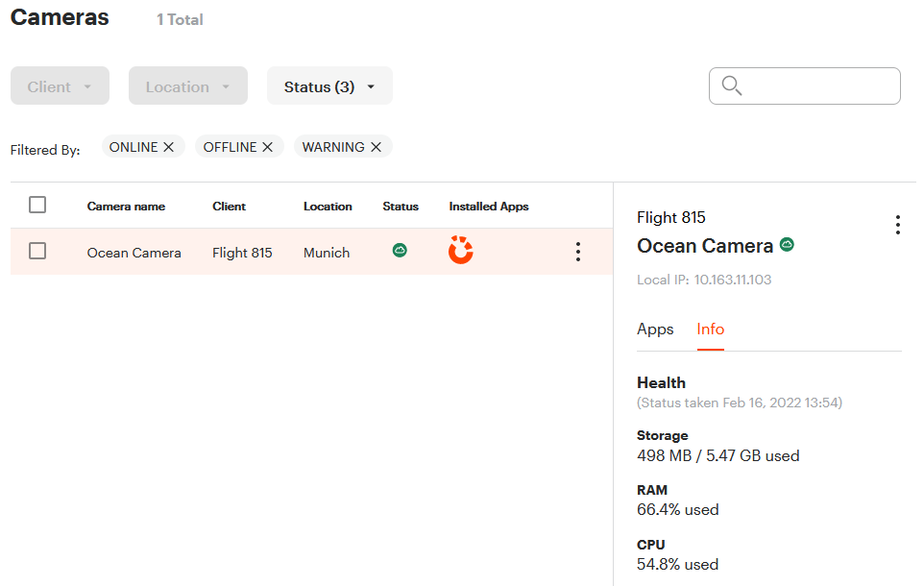Toggle the select-all cameras checkbox
Viewport: 924px width, 586px height.
coord(37,205)
